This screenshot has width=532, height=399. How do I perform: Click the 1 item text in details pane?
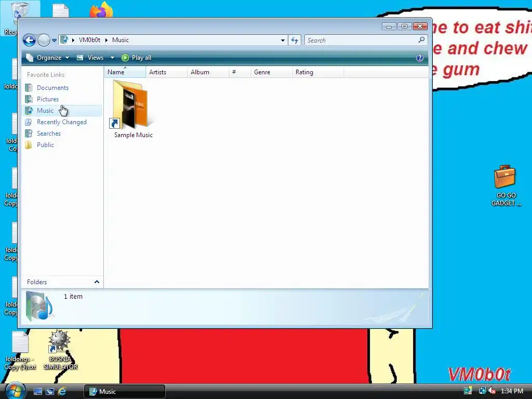73,297
